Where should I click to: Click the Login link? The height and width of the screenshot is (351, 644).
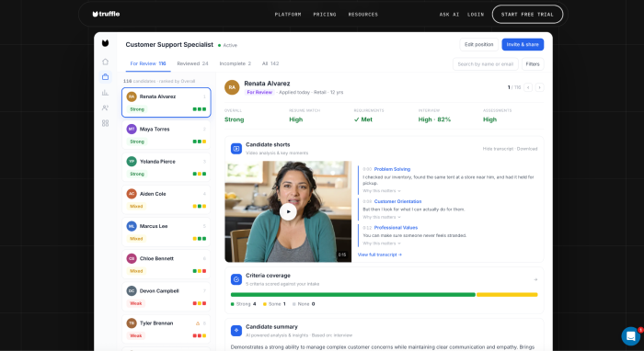point(476,15)
